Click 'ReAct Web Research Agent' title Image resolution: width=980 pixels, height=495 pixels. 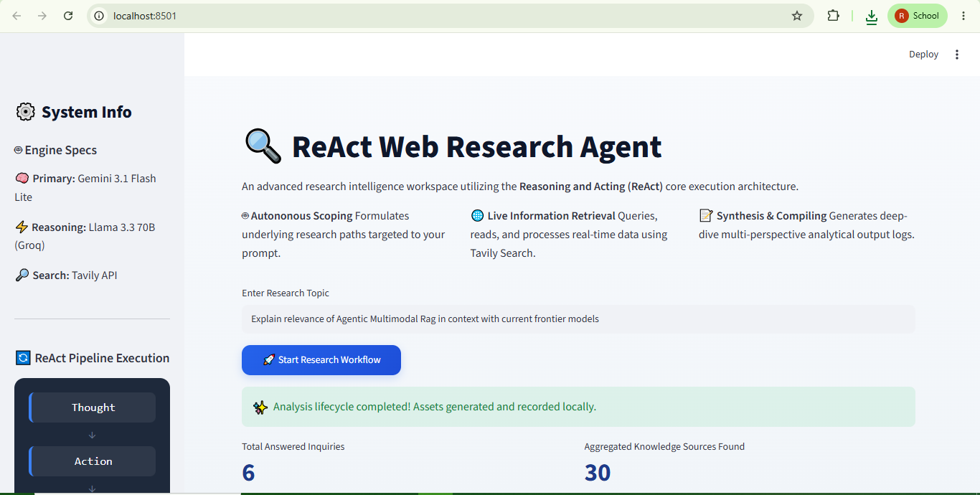pyautogui.click(x=477, y=146)
